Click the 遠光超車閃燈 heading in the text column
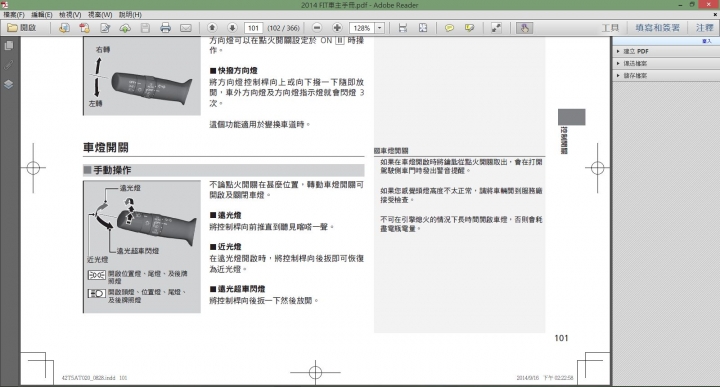The height and width of the screenshot is (387, 720). pos(241,289)
